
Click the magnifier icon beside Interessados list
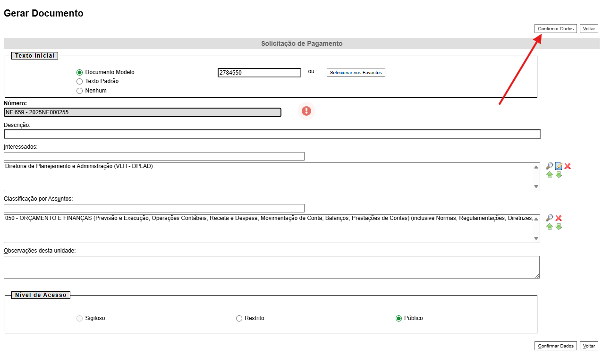point(549,166)
